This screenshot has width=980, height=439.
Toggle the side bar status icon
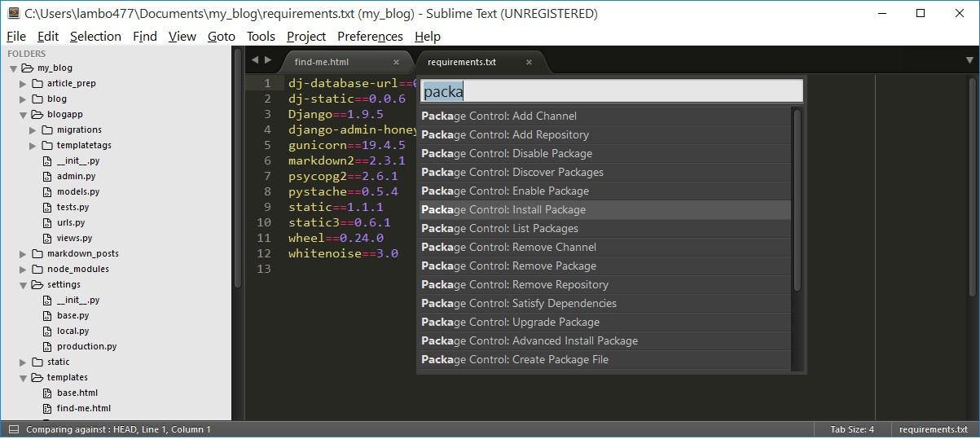pyautogui.click(x=12, y=429)
